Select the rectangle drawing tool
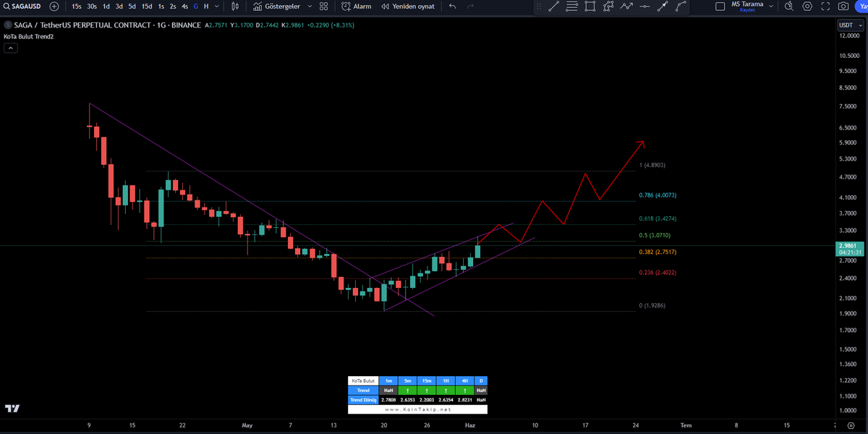The height and width of the screenshot is (434, 868). (x=590, y=7)
